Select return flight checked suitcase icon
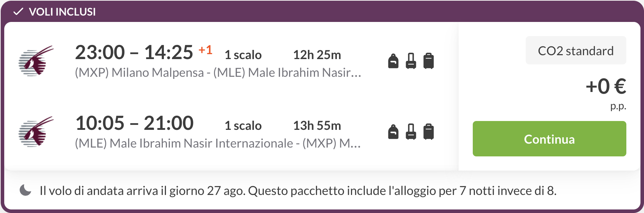 pos(429,132)
